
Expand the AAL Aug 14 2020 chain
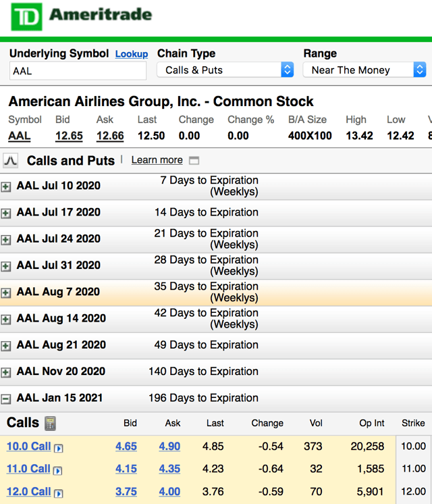coord(6,319)
